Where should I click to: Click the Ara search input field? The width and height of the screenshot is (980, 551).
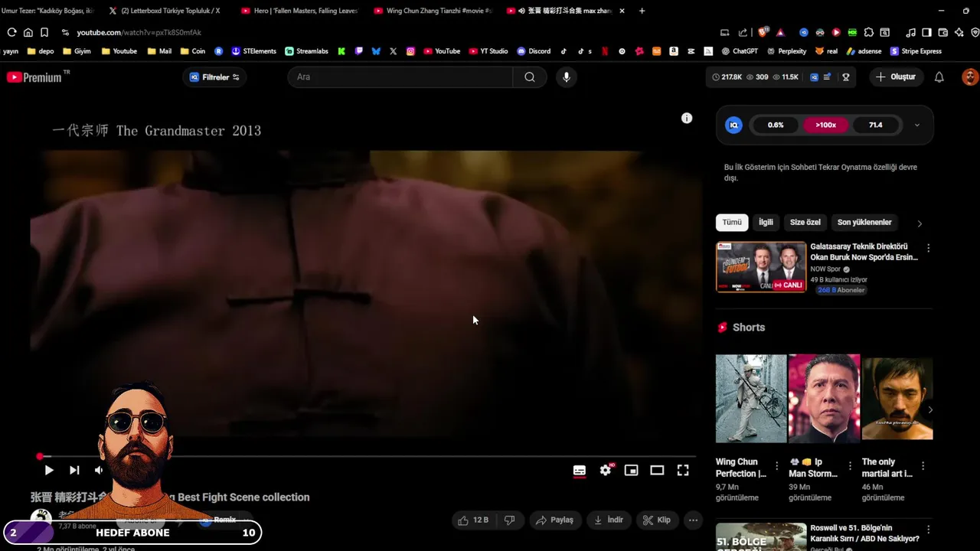coord(400,77)
